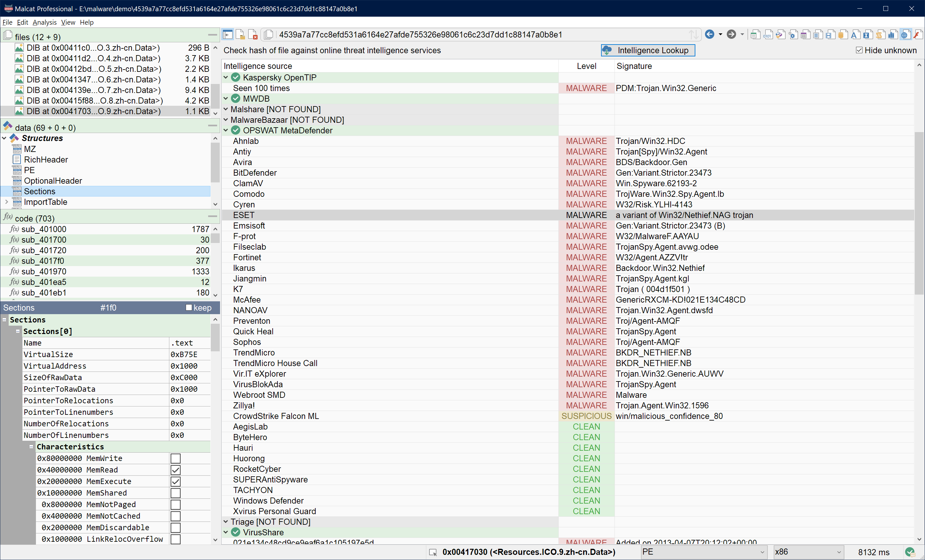Toggle the MemWrite characteristic checkbox
Image resolution: width=925 pixels, height=560 pixels.
[175, 458]
